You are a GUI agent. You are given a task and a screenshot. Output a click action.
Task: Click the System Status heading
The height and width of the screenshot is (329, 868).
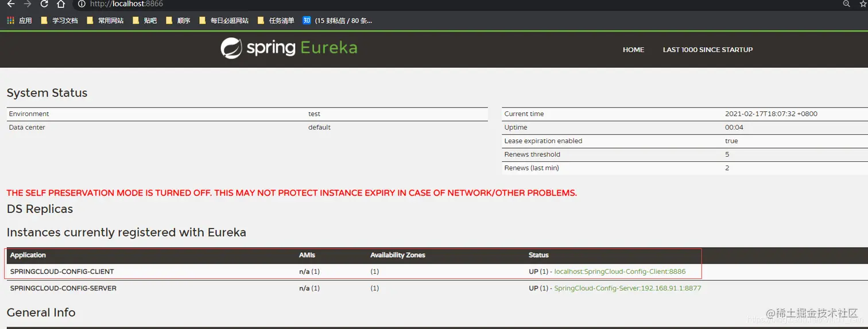click(x=47, y=93)
